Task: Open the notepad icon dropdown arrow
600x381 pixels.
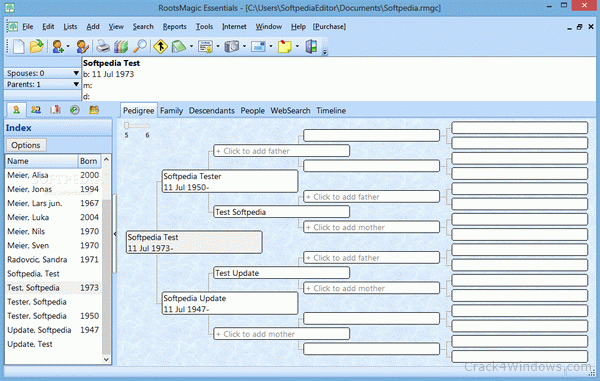Action: click(191, 47)
